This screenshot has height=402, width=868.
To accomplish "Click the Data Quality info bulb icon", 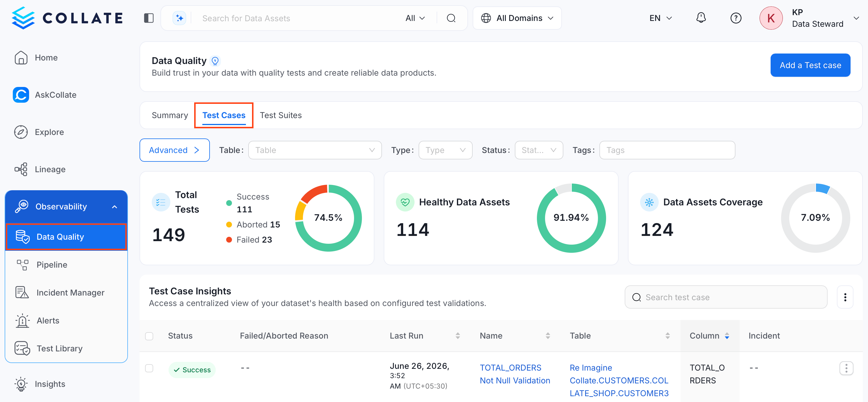I will 215,61.
